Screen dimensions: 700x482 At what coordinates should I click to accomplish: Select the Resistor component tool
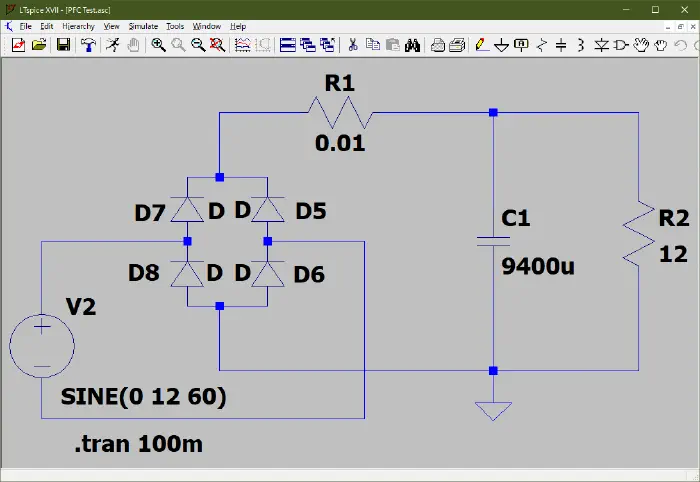[541, 45]
